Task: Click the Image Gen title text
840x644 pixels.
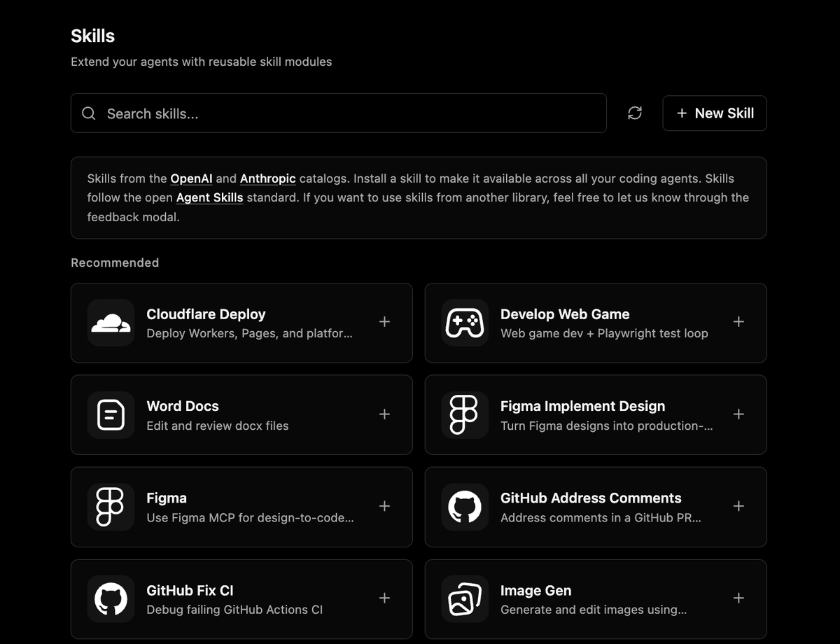Action: tap(536, 591)
